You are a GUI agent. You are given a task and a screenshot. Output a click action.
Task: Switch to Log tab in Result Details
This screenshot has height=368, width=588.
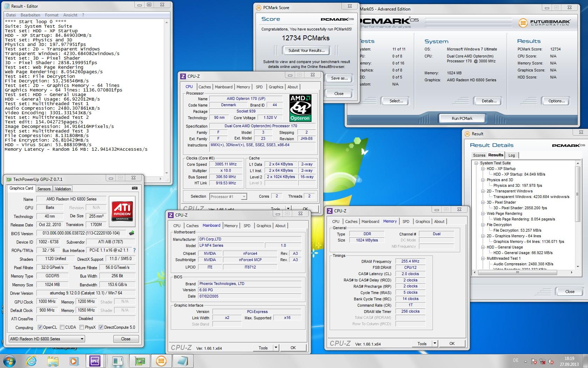tap(512, 155)
